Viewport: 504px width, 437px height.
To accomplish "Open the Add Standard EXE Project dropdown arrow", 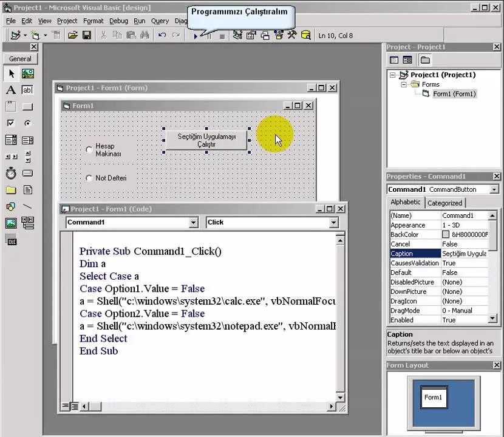I will pyautogui.click(x=25, y=35).
